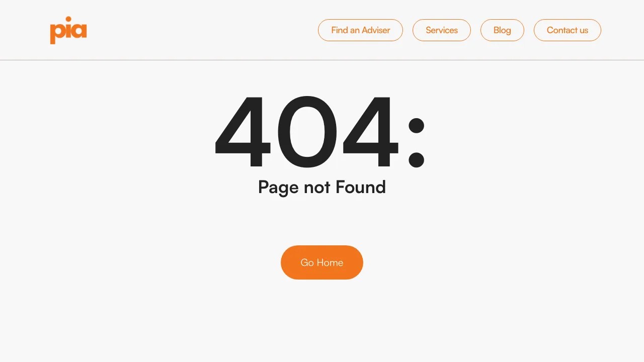Click the last digit 4 of 404
644x362 pixels.
371,131
